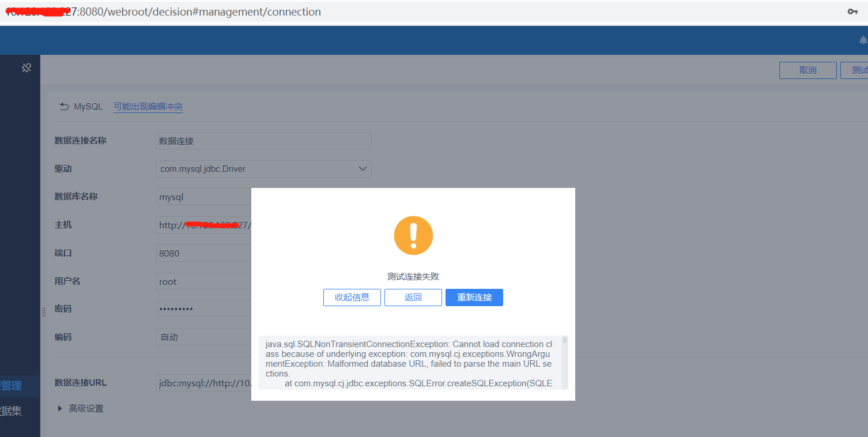Click the 主机 host input field

pos(203,225)
